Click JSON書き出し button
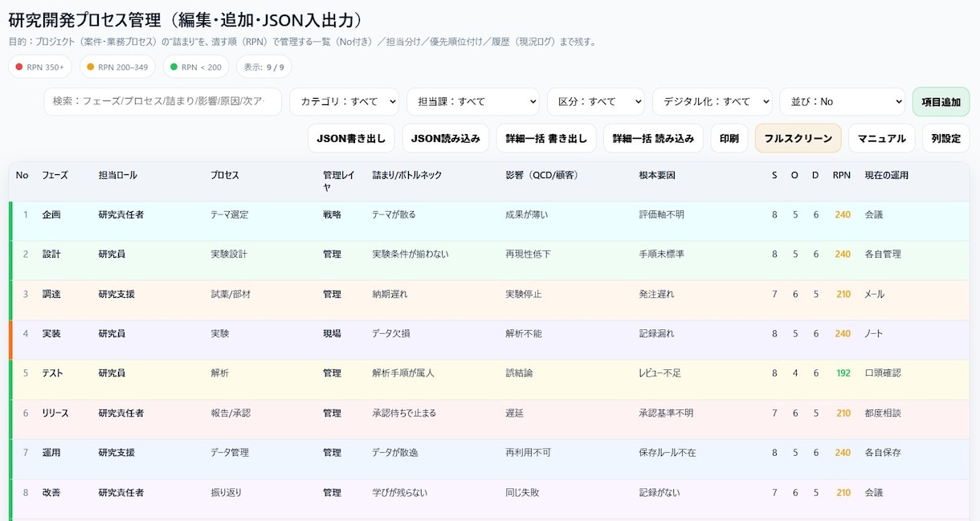 pos(351,138)
